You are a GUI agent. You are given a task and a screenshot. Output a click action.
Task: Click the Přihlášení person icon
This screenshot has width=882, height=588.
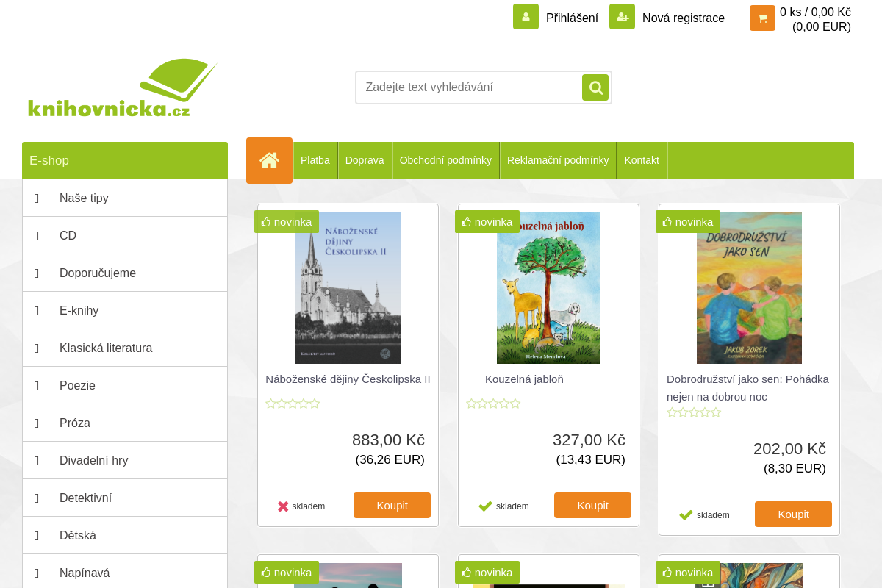526,15
